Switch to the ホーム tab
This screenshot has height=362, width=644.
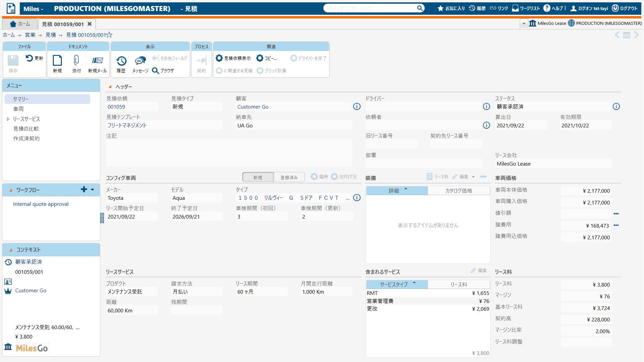[x=20, y=24]
